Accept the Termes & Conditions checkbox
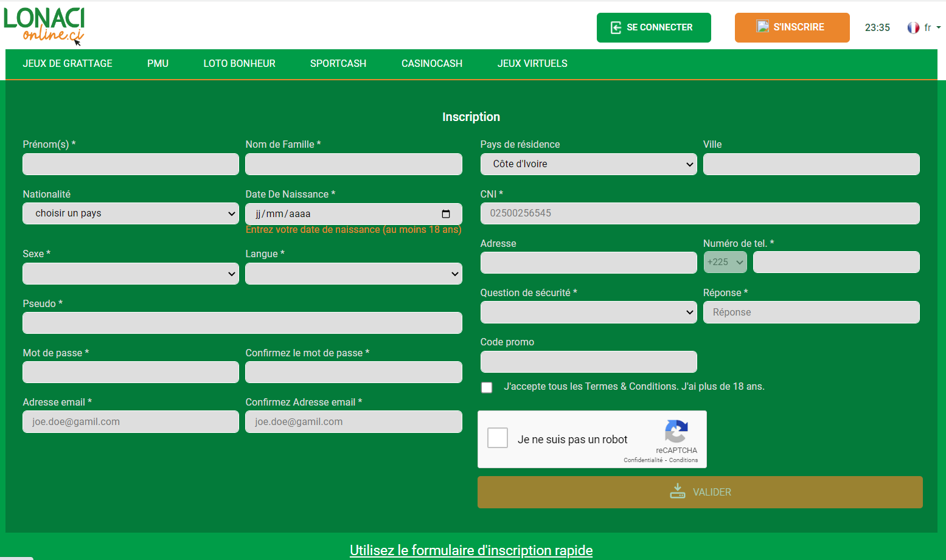This screenshot has width=946, height=560. pos(487,387)
